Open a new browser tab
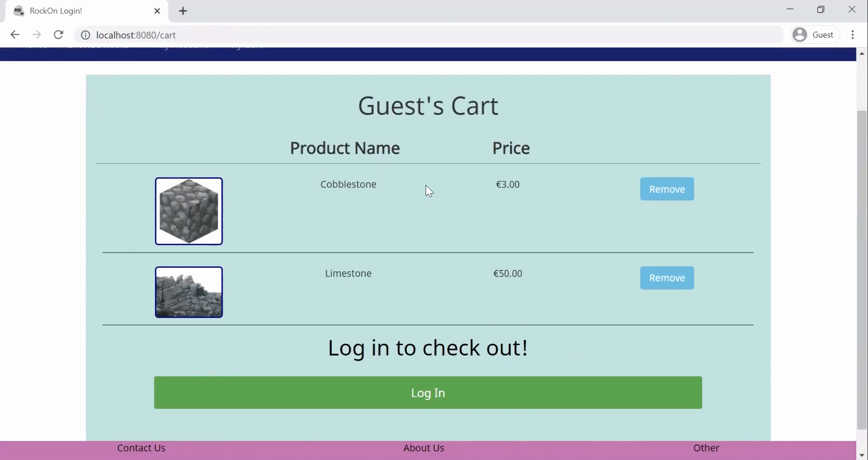Screen dimensions: 868x460 [183, 11]
